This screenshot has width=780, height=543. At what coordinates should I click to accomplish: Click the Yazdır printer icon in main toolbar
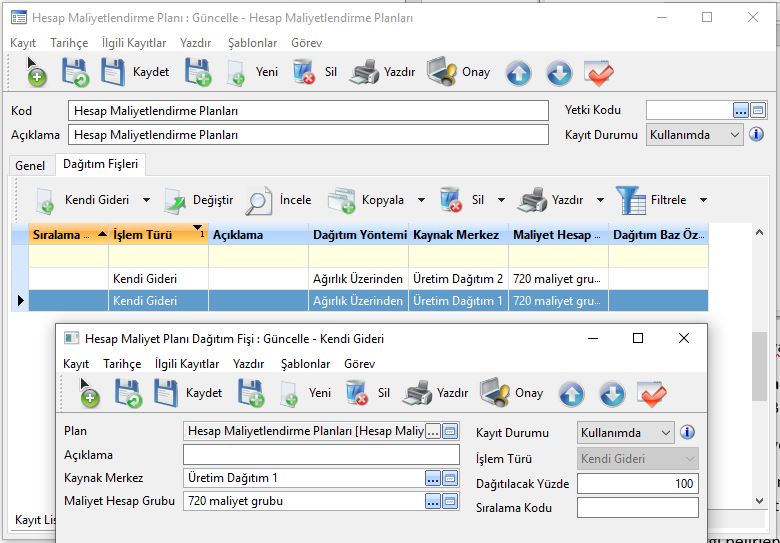tap(366, 72)
